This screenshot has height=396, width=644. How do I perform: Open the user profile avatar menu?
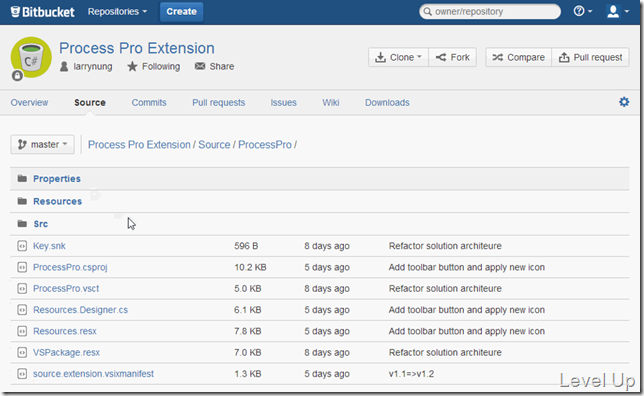tap(617, 11)
